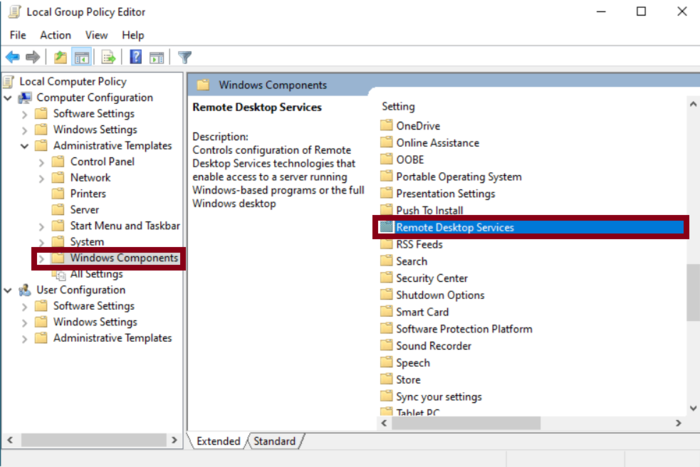Click the Computer Configuration computer icon
700x467 pixels.
point(26,98)
